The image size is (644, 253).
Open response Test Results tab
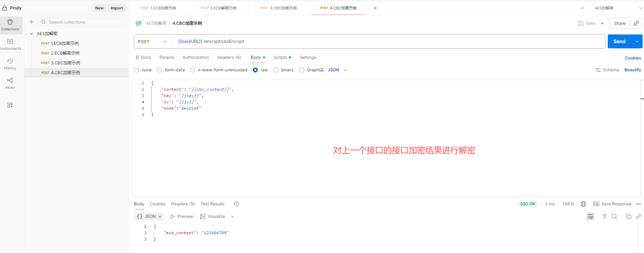(x=212, y=204)
